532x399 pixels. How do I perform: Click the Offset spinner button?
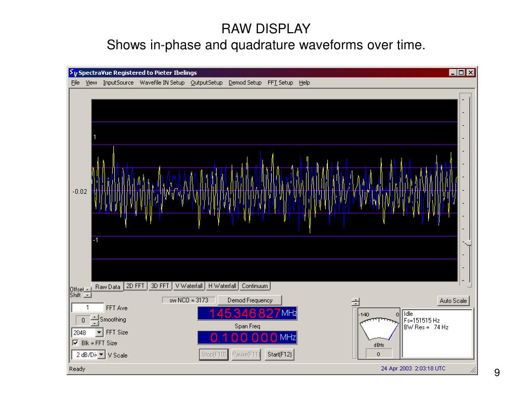click(87, 289)
